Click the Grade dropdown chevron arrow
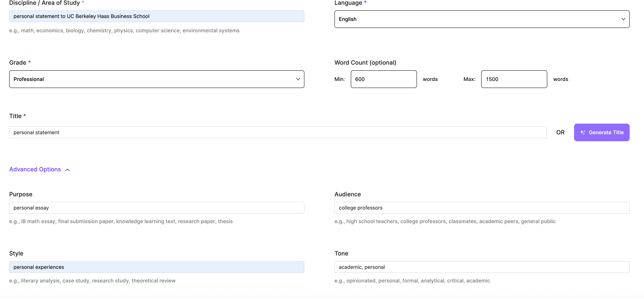 pos(298,79)
